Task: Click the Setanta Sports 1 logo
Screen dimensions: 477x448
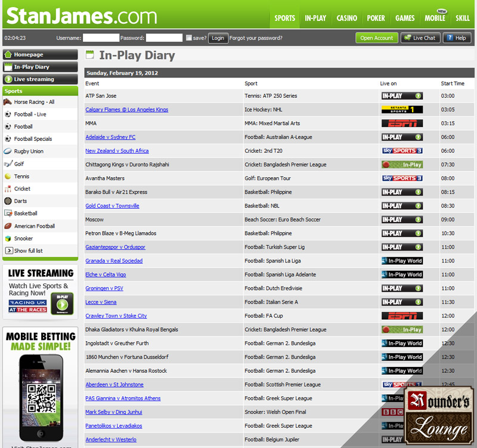Action: (402, 110)
